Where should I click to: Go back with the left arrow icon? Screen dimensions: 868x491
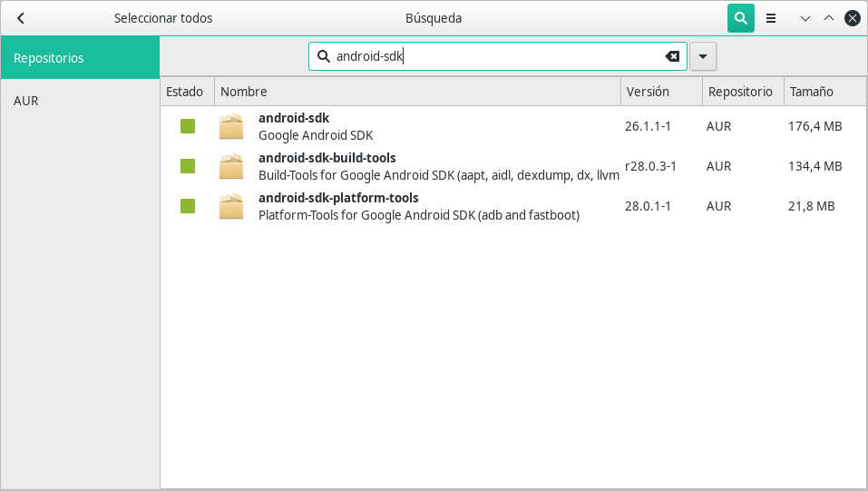coord(21,18)
